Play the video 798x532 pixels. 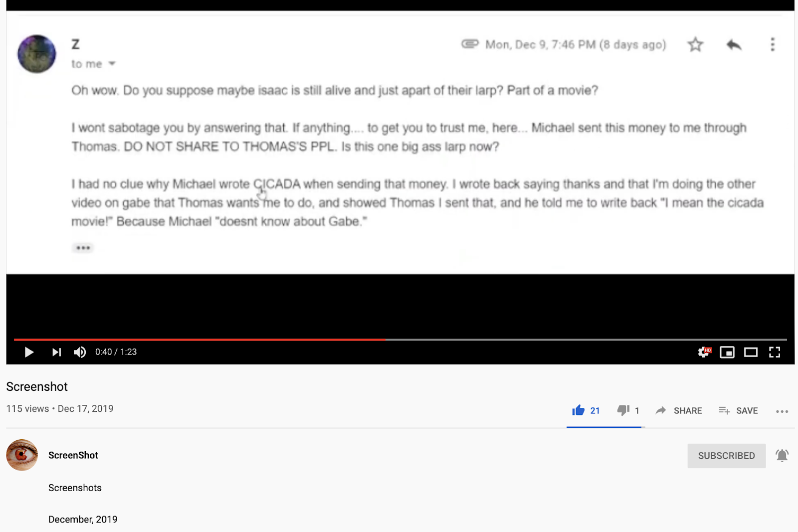[29, 352]
